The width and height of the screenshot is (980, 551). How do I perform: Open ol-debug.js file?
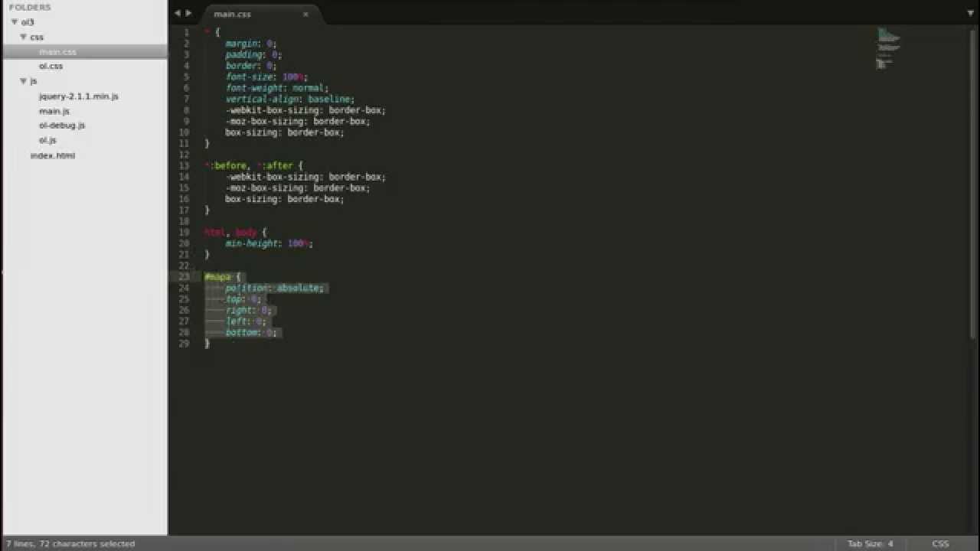tap(61, 125)
